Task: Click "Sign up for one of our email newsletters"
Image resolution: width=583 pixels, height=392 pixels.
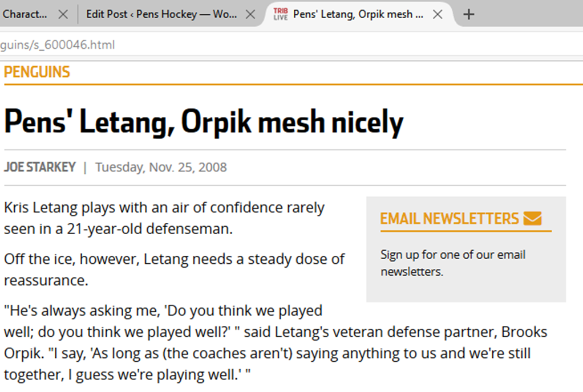Action: pos(453,263)
